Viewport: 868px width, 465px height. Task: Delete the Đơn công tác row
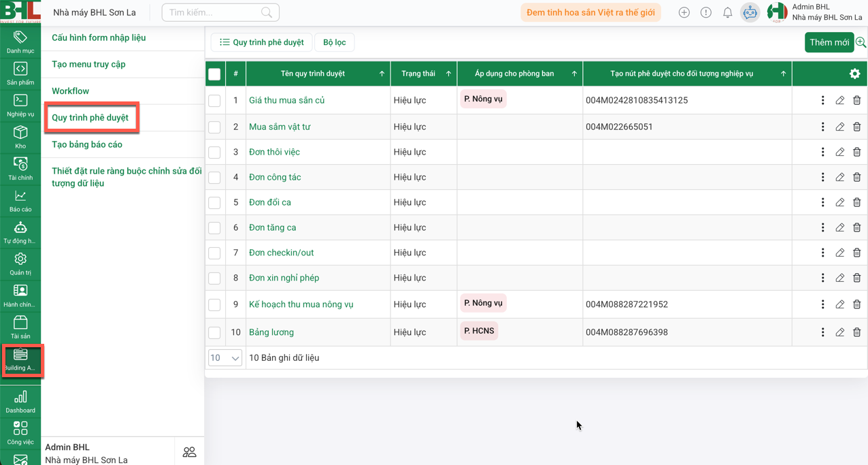click(x=857, y=177)
